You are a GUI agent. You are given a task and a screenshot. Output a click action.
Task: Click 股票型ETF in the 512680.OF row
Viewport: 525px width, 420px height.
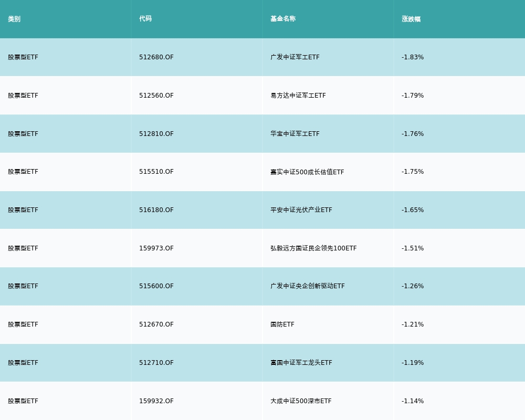click(x=23, y=57)
